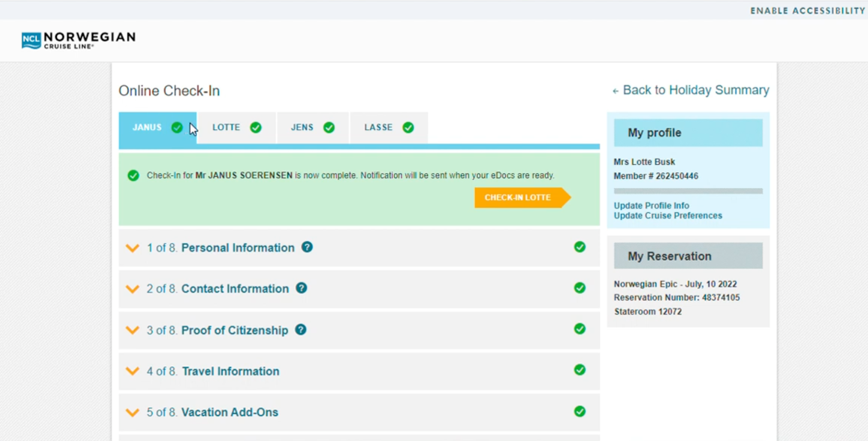Click the Online Check-In page title
868x441 pixels.
[169, 91]
